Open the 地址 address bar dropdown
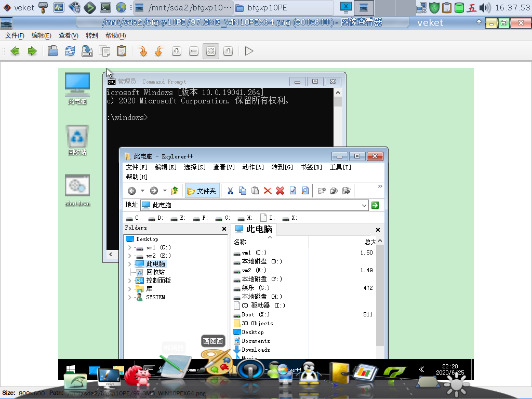Screen dimensions: 532x399 point(364,205)
